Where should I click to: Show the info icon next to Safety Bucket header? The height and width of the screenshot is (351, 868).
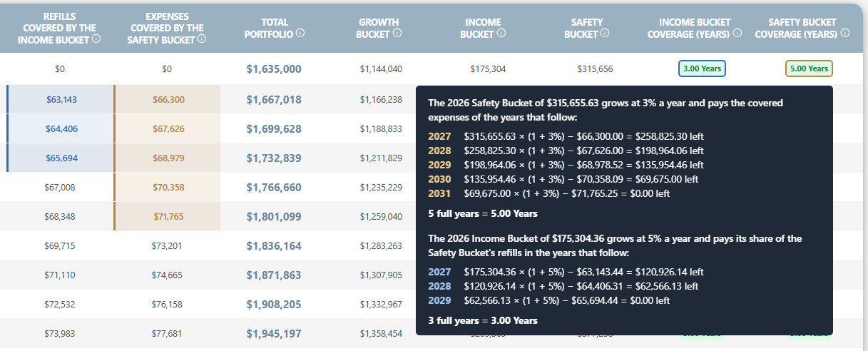(606, 34)
